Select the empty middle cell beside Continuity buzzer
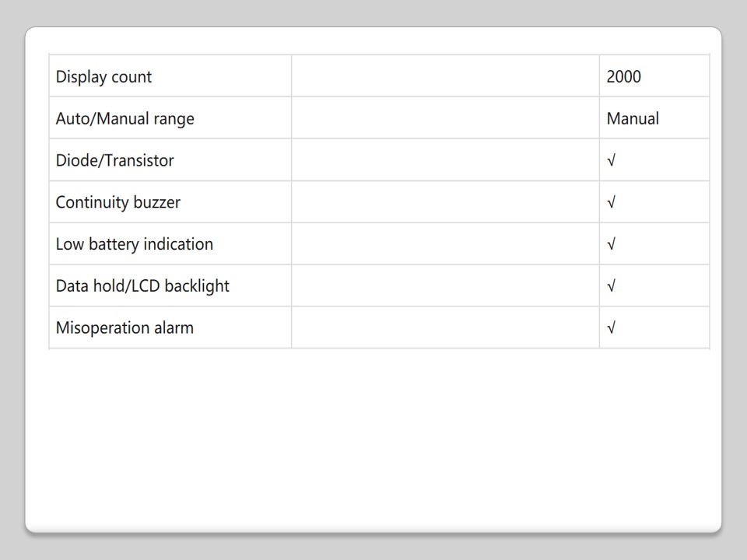Viewport: 747px width, 560px height. click(x=445, y=203)
